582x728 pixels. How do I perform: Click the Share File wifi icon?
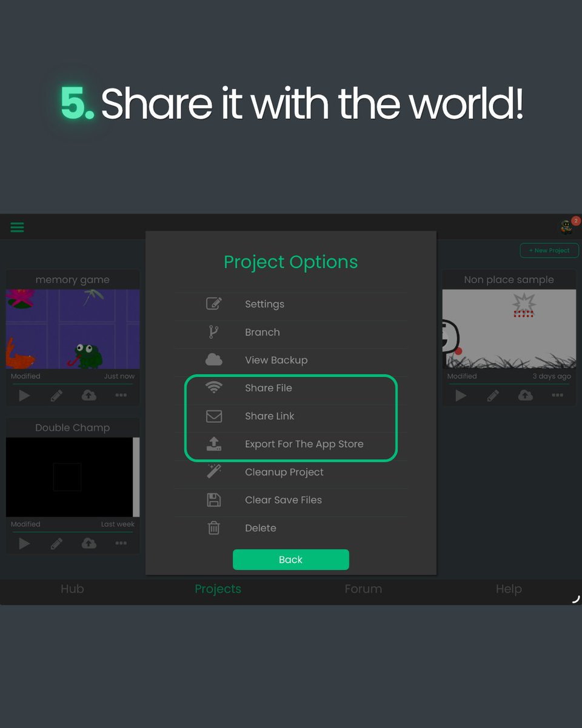point(214,388)
